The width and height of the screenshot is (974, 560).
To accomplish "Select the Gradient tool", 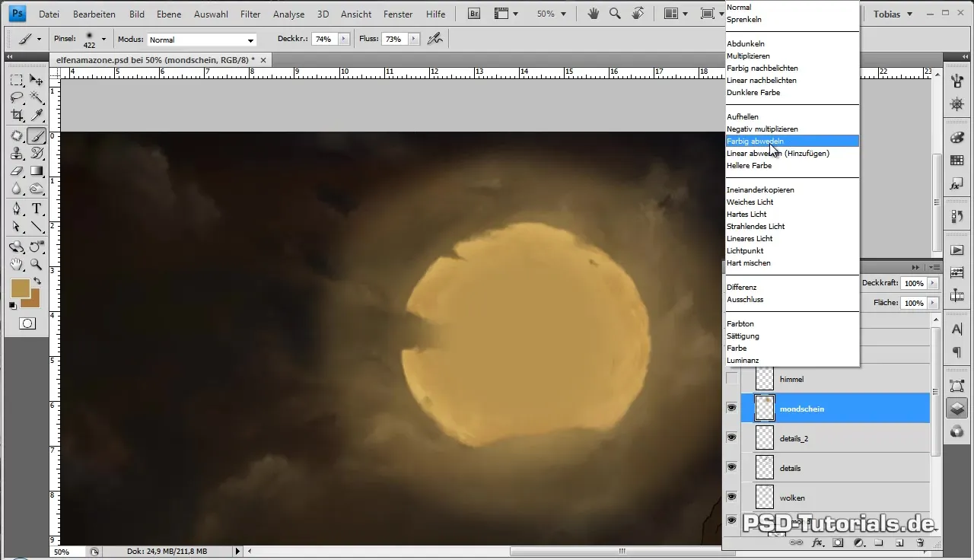I will click(36, 171).
